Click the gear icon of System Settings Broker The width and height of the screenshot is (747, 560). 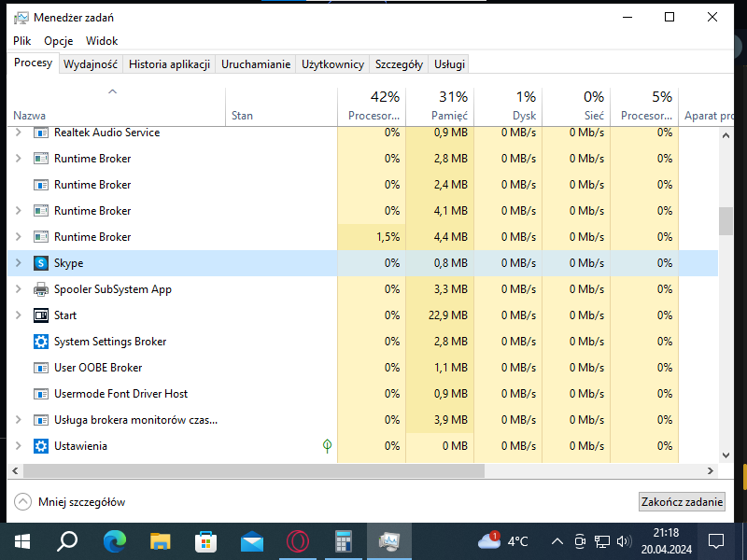click(41, 342)
